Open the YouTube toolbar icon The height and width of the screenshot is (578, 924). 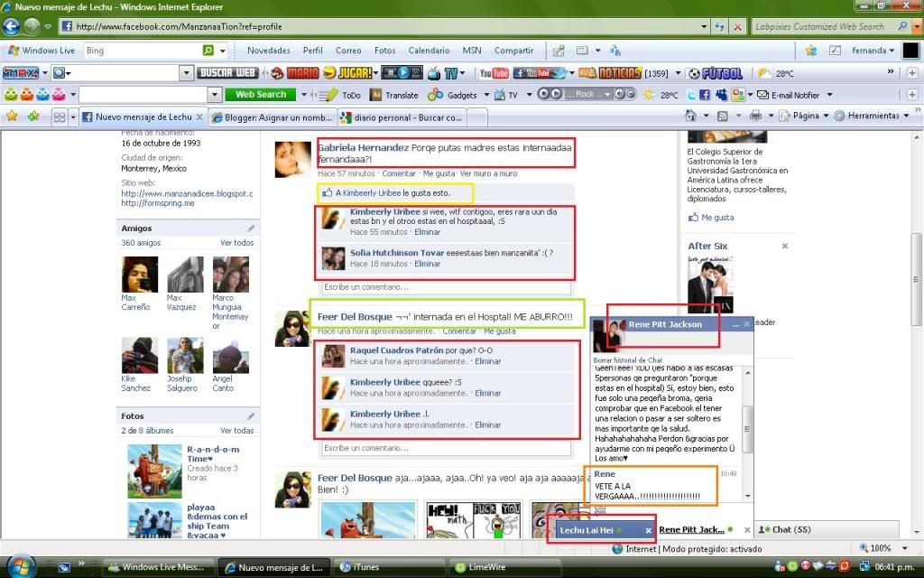(x=494, y=72)
